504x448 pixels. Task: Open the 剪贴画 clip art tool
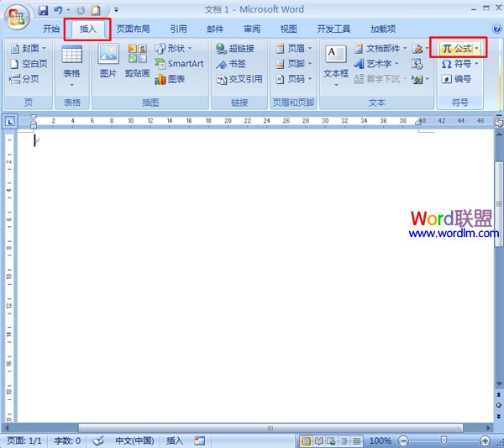pos(137,61)
